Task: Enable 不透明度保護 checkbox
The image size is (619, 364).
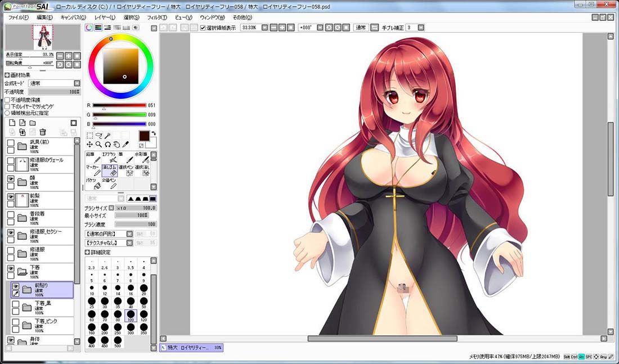Action: point(7,100)
